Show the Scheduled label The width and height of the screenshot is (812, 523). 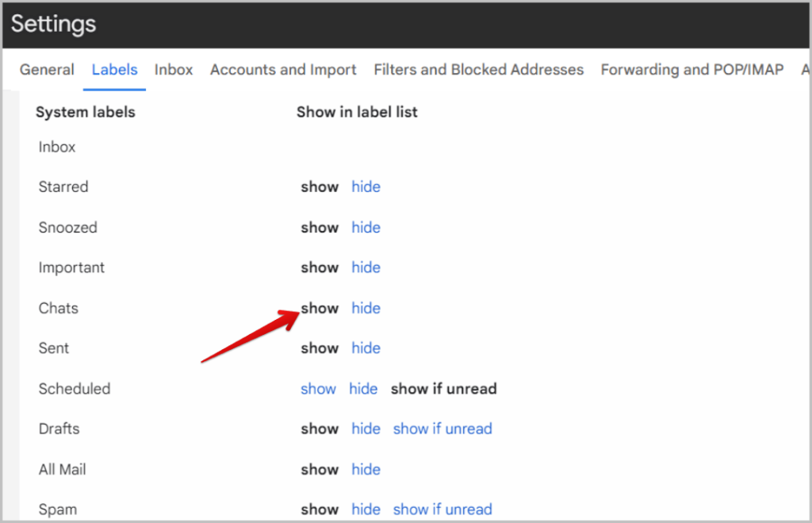(x=318, y=389)
